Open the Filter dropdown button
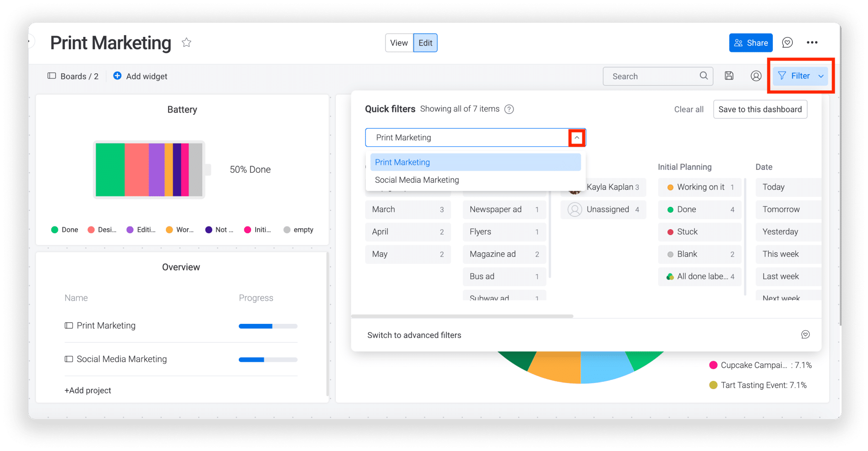Viewport: 868px width, 451px height. 801,76
